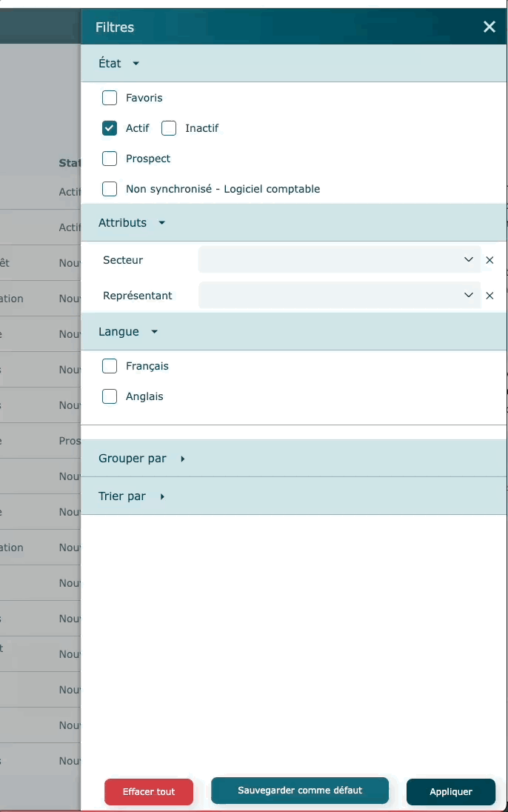Collapse the Attributs section arrow
Image resolution: width=508 pixels, height=812 pixels.
[161, 223]
